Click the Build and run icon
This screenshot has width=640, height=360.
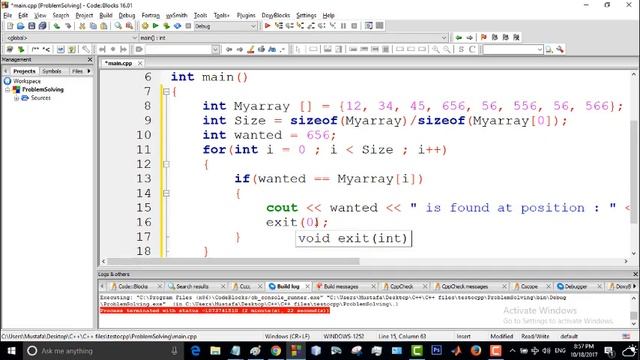coord(166,26)
